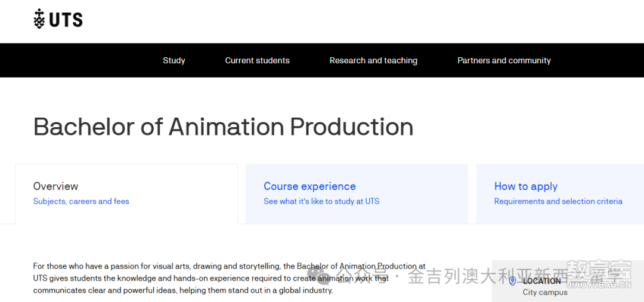Open Research and teaching menu

(373, 60)
